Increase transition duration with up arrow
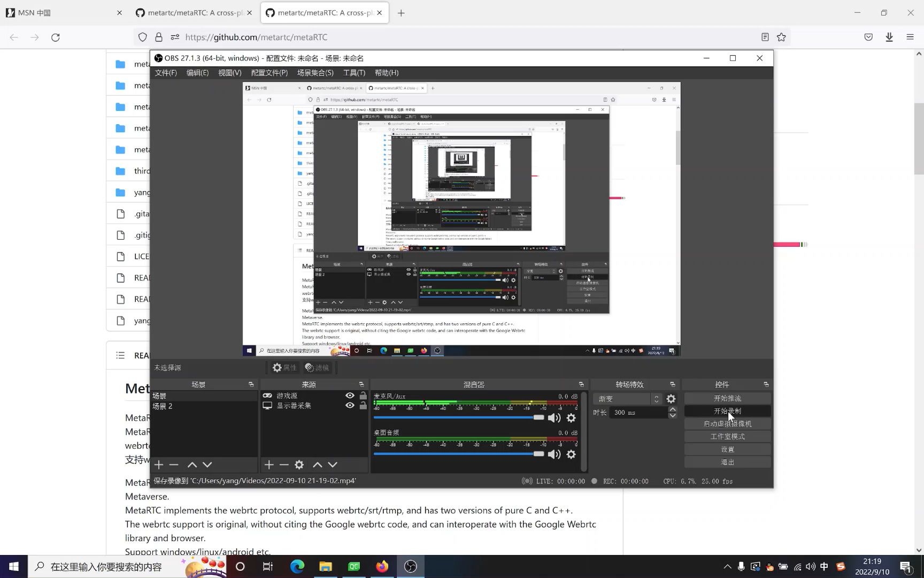This screenshot has height=578, width=924. pyautogui.click(x=673, y=409)
